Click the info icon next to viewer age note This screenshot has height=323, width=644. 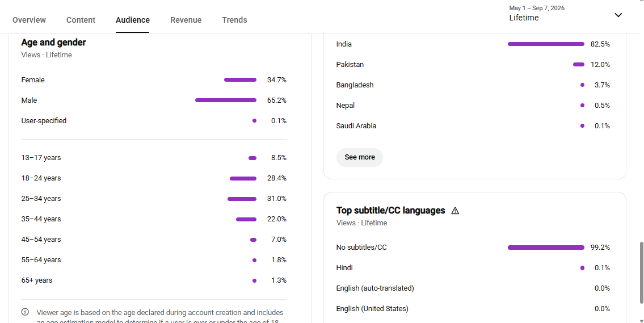click(25, 312)
